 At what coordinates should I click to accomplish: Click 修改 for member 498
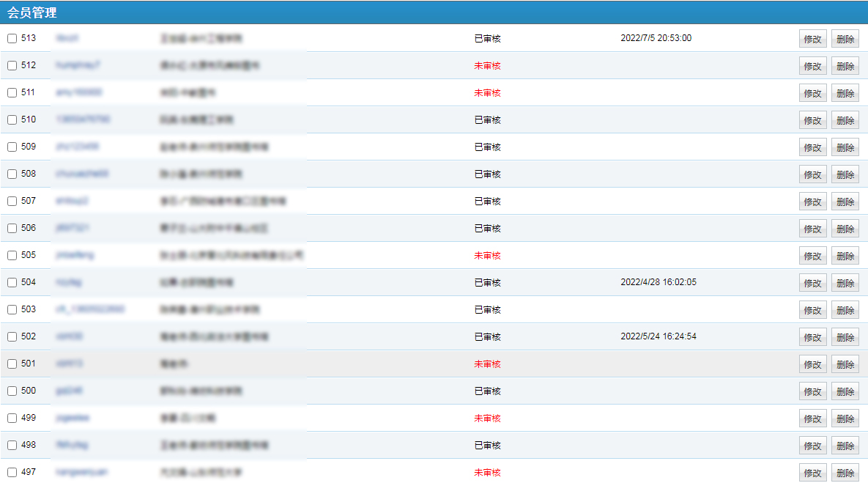click(x=812, y=446)
